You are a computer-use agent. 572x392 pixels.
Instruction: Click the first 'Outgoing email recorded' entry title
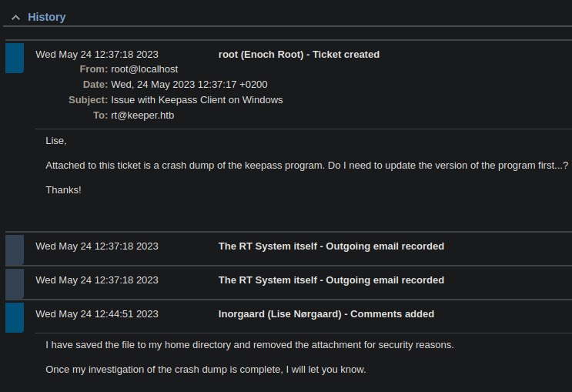(331, 246)
